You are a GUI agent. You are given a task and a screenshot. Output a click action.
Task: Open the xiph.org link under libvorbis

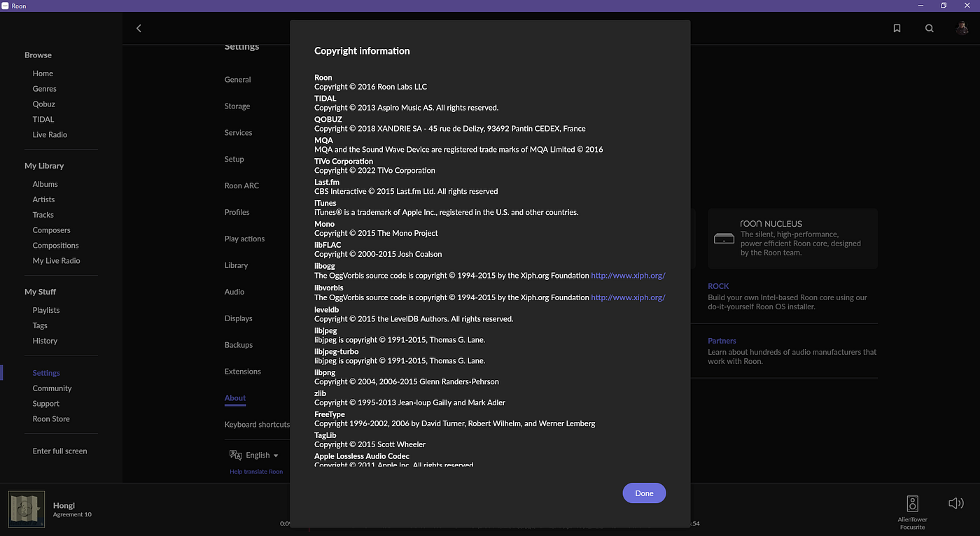click(x=628, y=297)
